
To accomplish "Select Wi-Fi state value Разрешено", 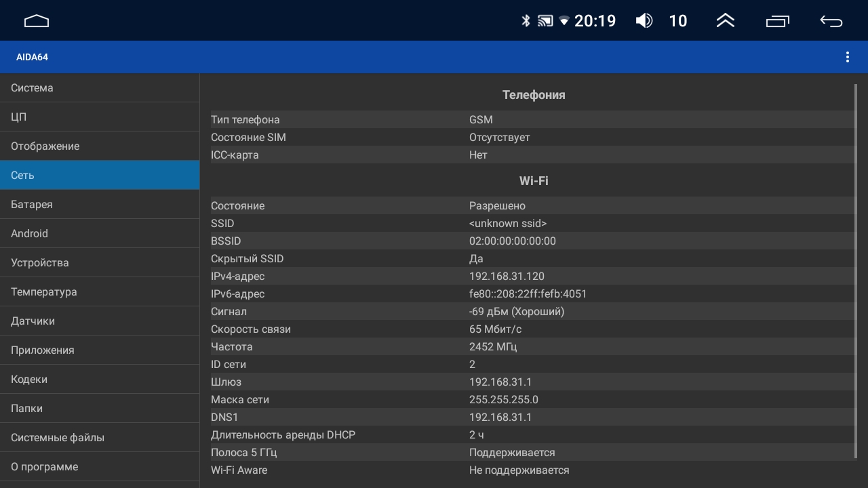I will pos(497,206).
